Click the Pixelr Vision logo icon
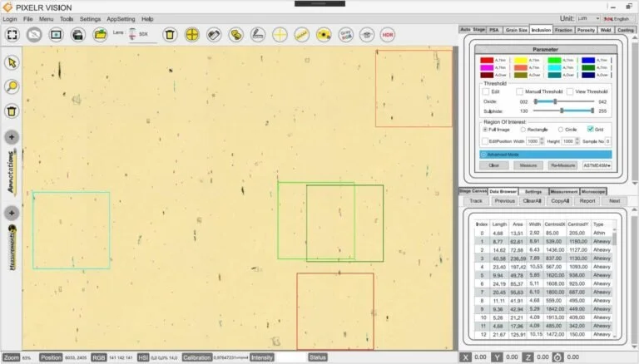 coord(7,7)
